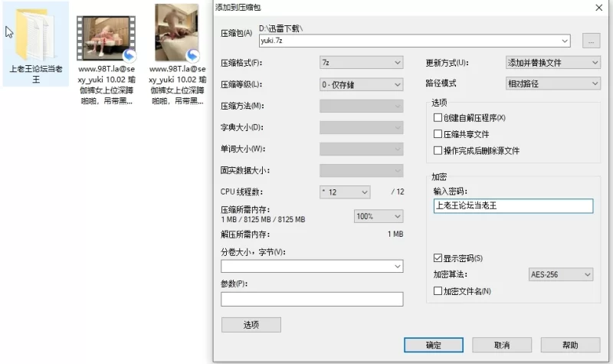
Task: Click the 压缩包(A) label
Action: point(236,33)
